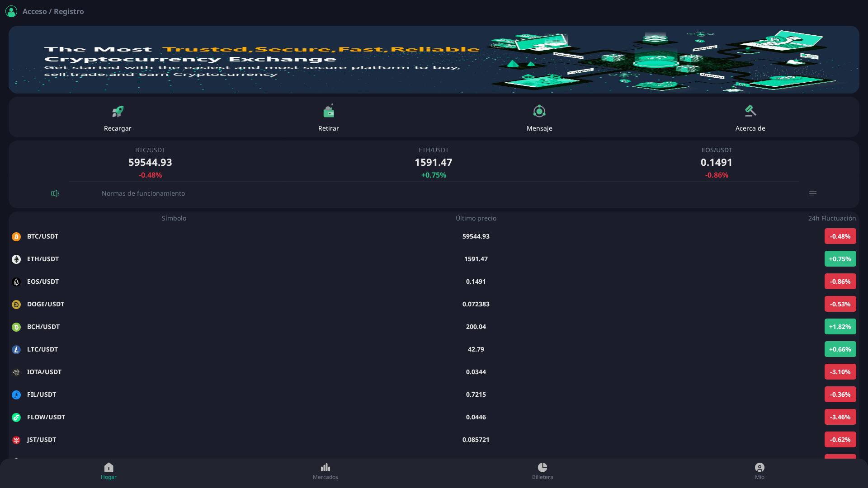Open the BTC/USDT summary card at 59544.93

(x=150, y=162)
